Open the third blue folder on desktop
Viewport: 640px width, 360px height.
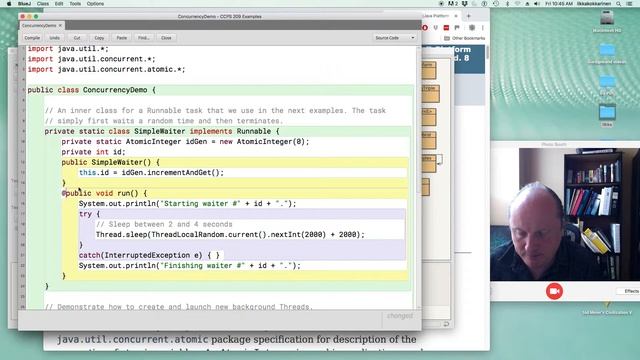click(607, 115)
